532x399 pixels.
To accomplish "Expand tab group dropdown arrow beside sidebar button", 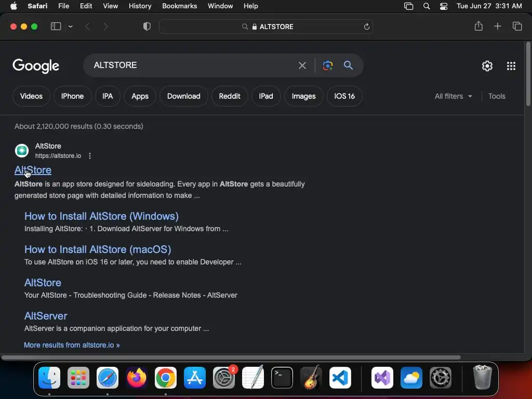I will [x=71, y=26].
